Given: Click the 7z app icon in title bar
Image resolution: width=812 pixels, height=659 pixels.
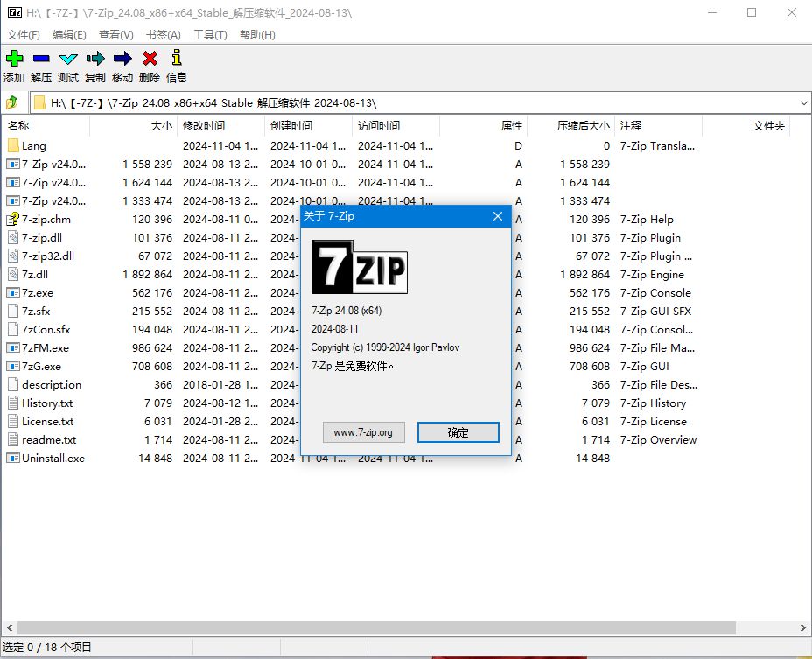Looking at the screenshot, I should click(x=15, y=12).
